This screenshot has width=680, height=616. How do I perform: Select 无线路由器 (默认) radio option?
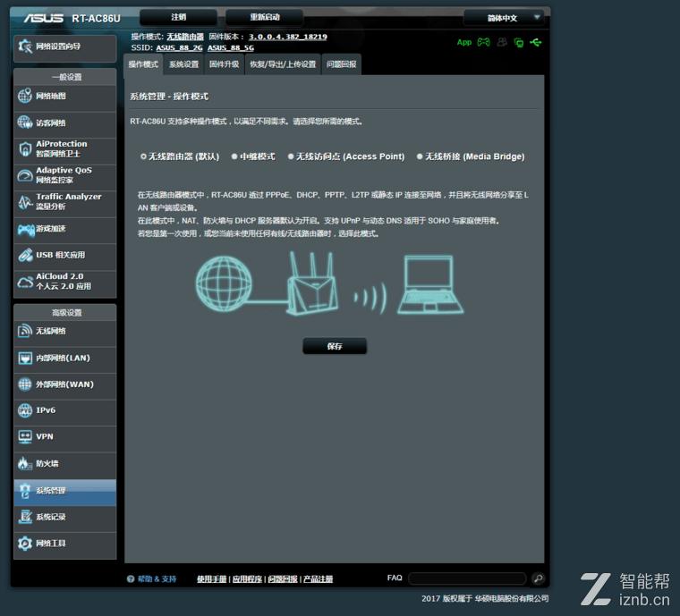143,156
